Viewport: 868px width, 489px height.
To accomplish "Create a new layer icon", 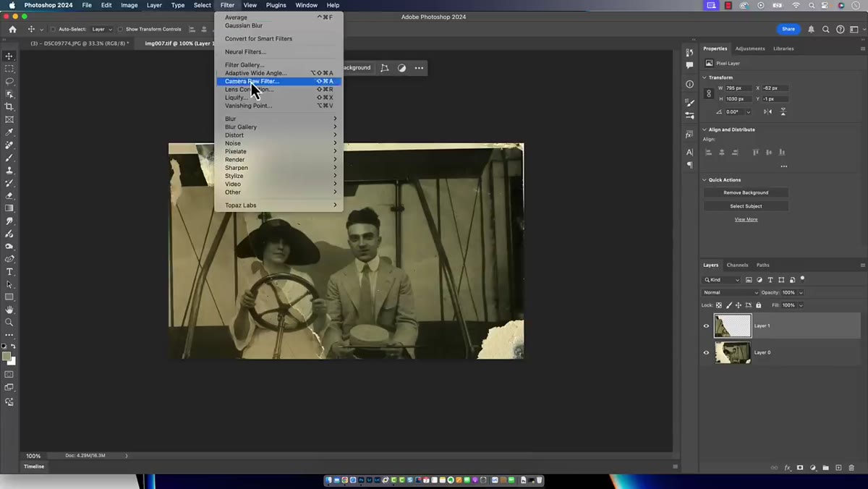I will click(x=838, y=467).
